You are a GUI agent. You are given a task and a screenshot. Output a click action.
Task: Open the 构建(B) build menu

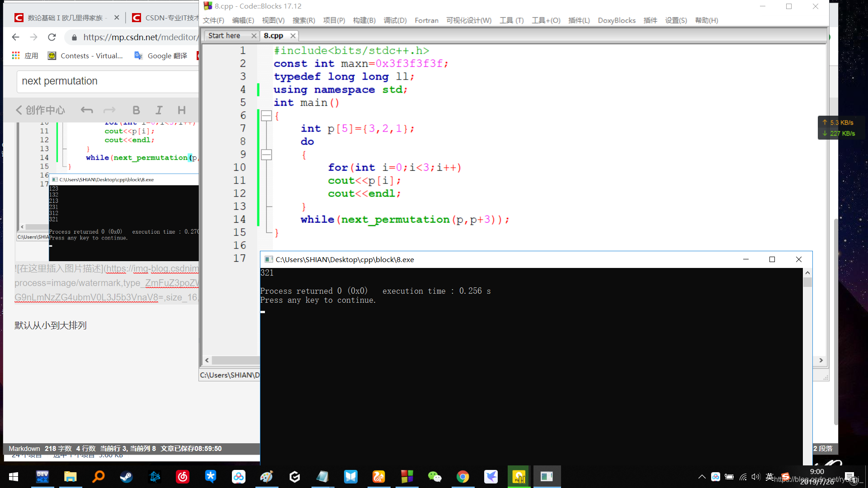coord(364,20)
